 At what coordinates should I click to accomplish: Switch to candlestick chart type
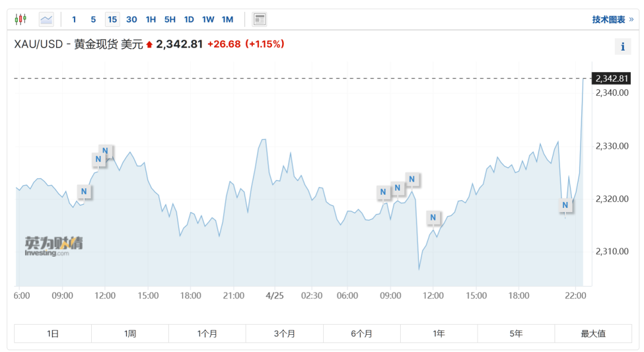tap(21, 20)
